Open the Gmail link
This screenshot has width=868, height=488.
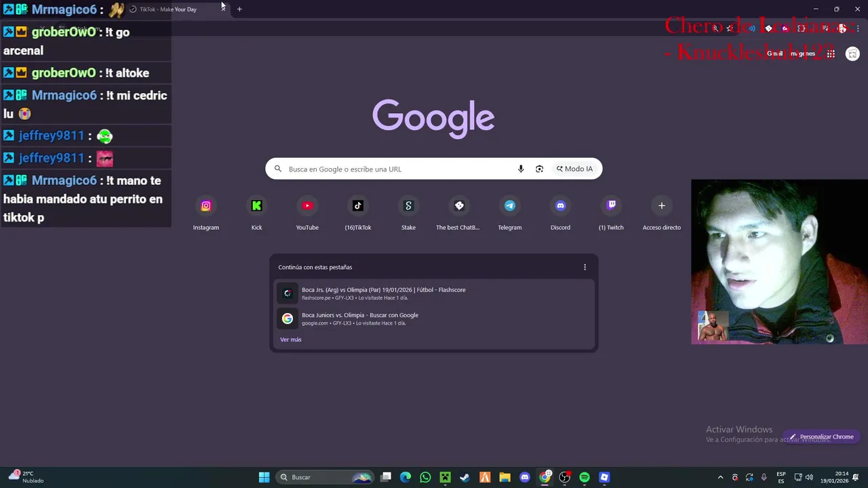[x=774, y=54]
